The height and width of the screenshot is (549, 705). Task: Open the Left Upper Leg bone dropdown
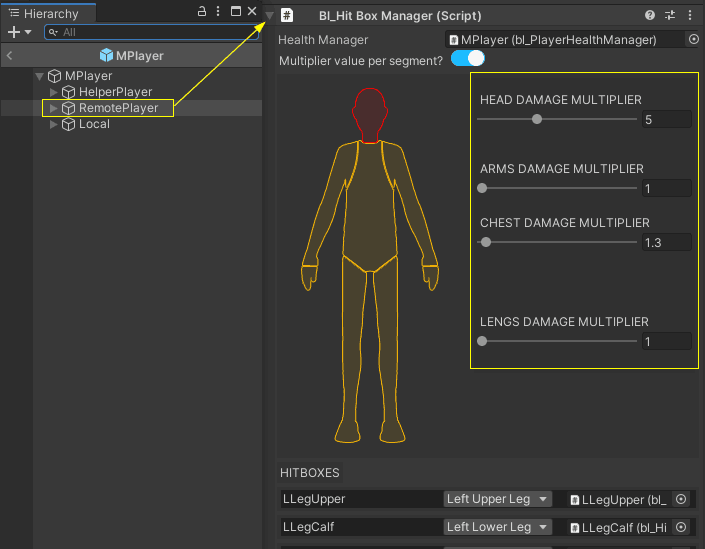point(497,499)
